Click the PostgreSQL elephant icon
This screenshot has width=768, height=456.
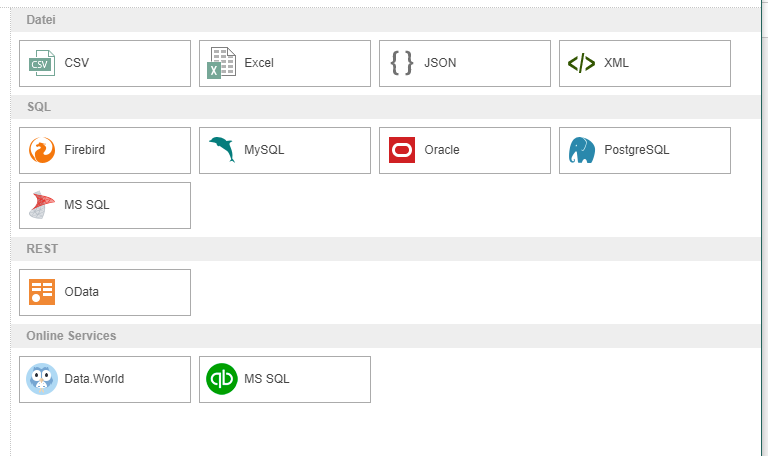point(582,150)
